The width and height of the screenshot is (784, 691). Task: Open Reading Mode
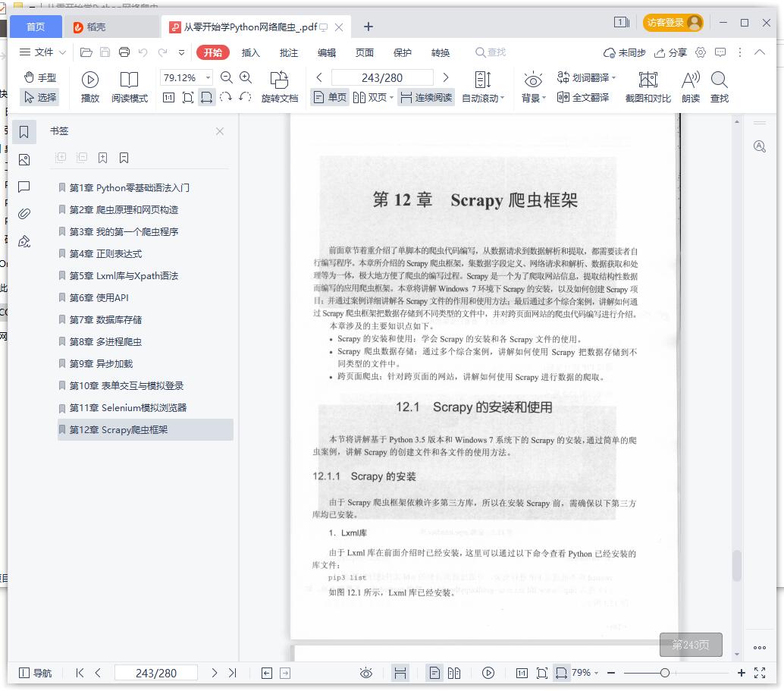130,87
